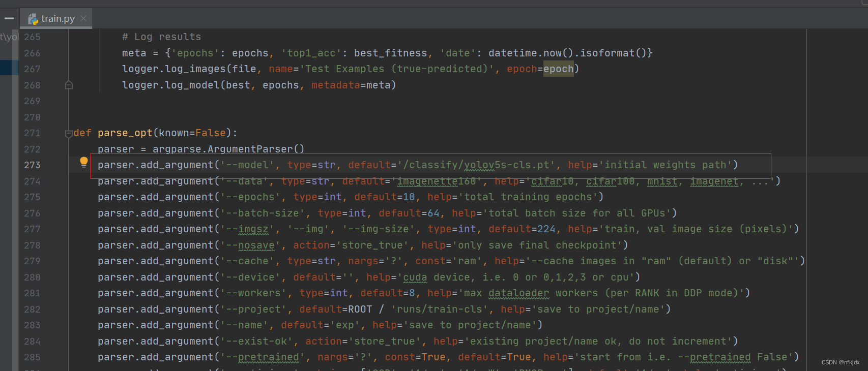
Task: Click 'runs/train-cls' string on line 282
Action: click(440, 310)
